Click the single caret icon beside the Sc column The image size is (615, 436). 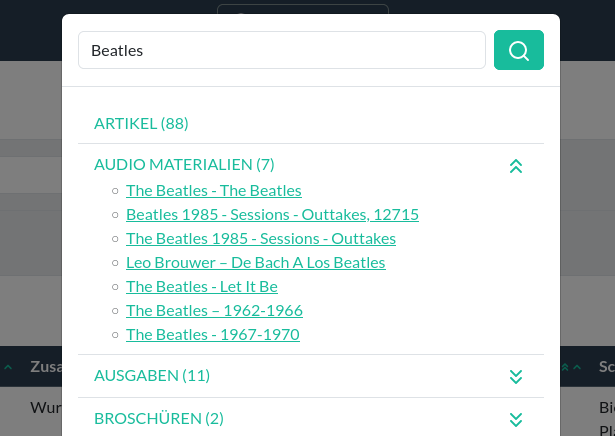click(577, 367)
